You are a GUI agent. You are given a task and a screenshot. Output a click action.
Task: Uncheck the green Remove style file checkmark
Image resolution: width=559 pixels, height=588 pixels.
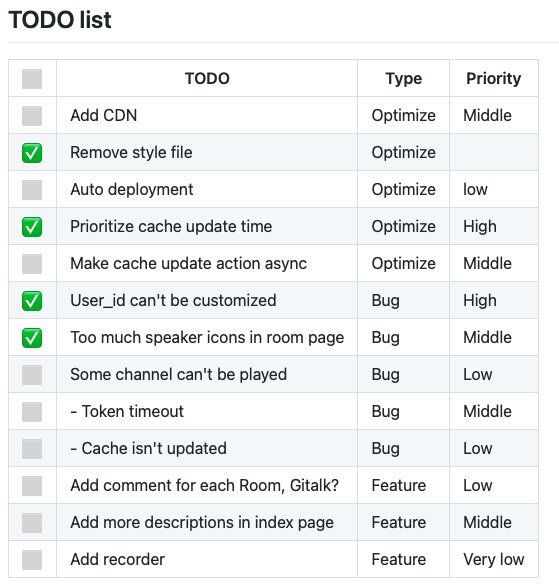32,153
